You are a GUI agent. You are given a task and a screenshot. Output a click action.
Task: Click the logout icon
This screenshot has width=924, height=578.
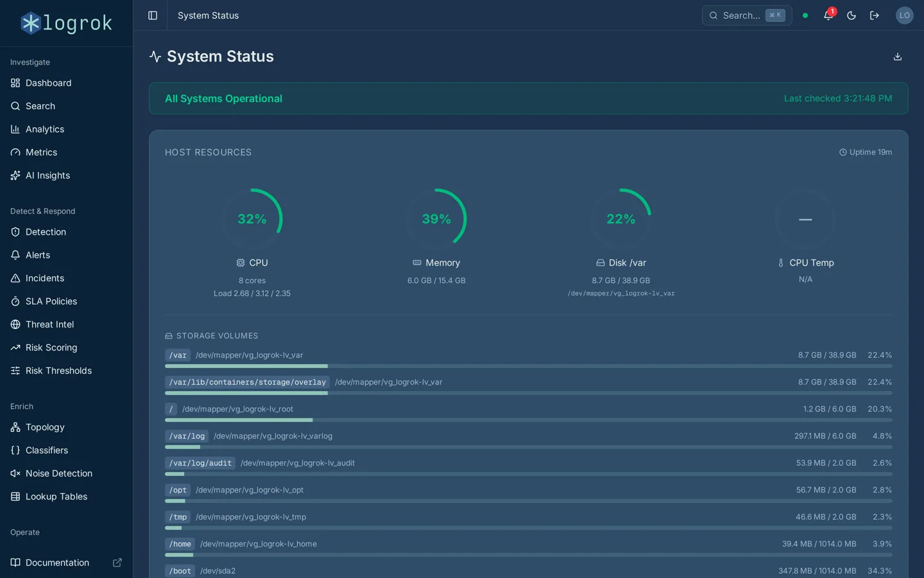[x=875, y=15]
